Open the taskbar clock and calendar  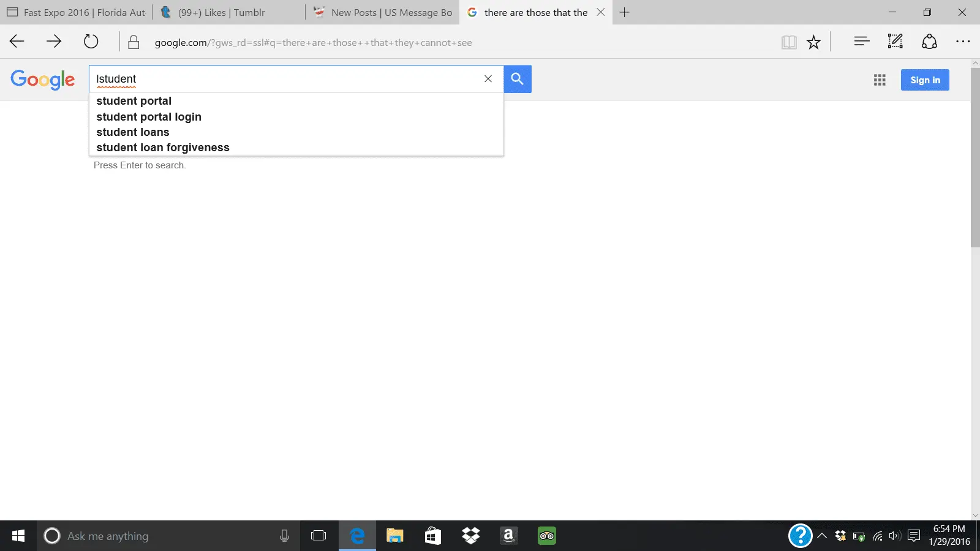[x=949, y=536]
